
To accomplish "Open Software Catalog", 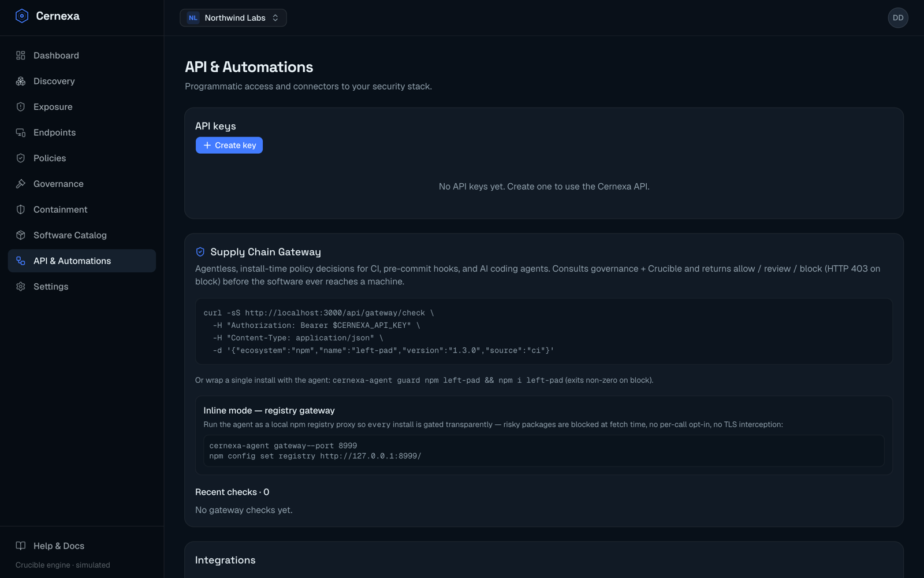I will pos(82,235).
